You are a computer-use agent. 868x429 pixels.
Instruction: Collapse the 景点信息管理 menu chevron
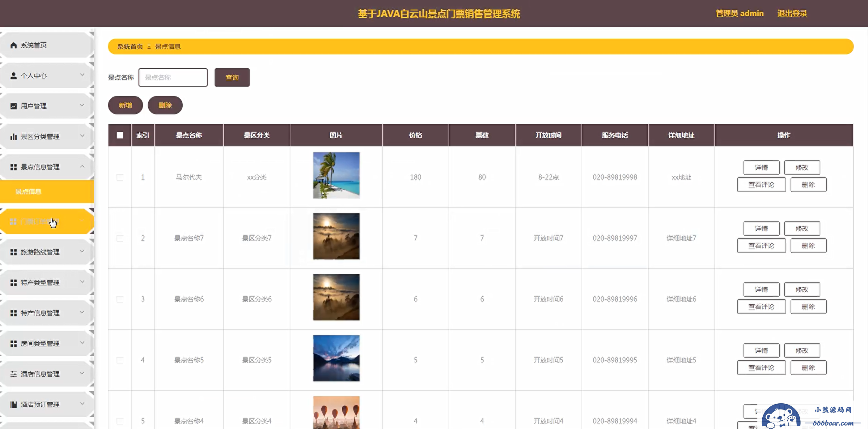tap(82, 167)
